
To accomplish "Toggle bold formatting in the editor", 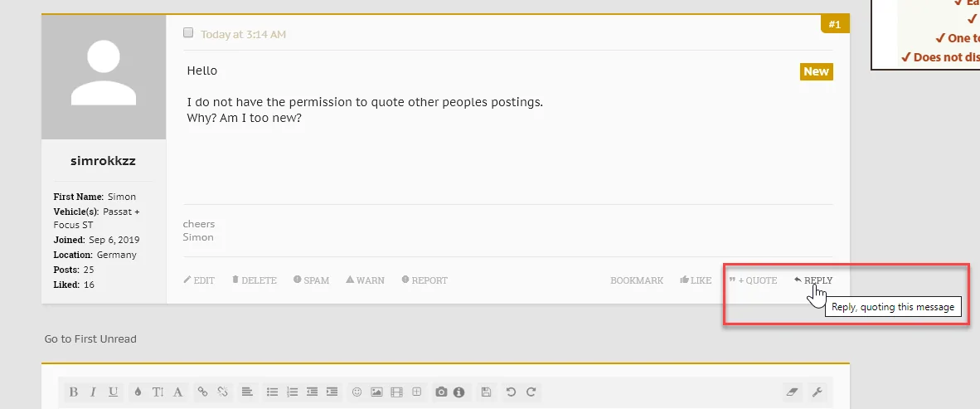I will coord(74,392).
